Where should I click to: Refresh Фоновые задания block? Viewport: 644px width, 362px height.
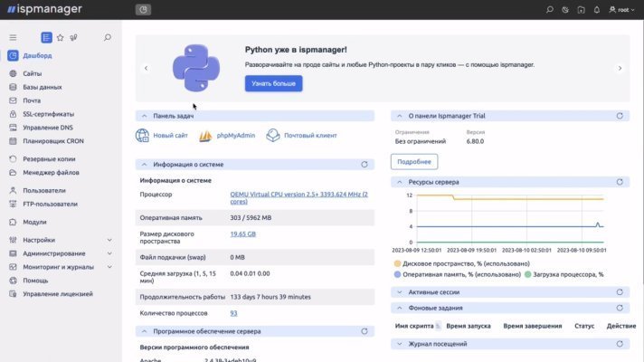[620, 309]
